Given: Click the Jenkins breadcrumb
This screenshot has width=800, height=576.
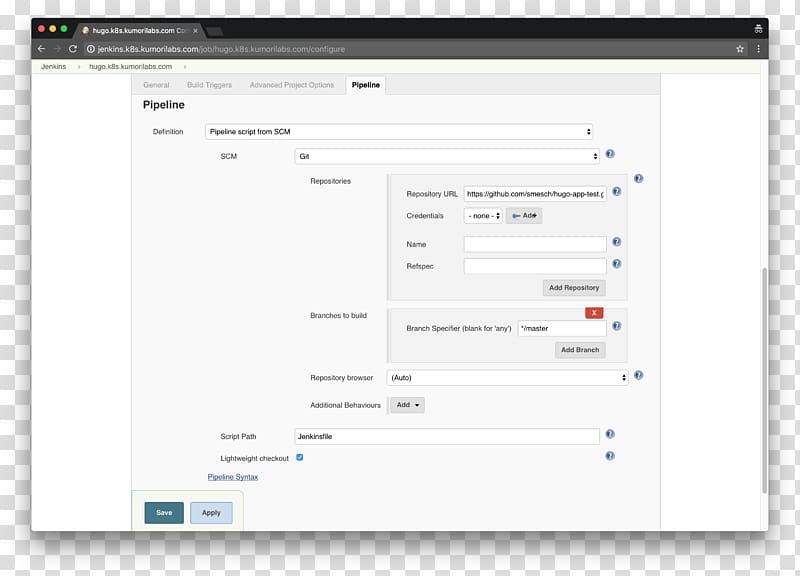Looking at the screenshot, I should pyautogui.click(x=54, y=67).
